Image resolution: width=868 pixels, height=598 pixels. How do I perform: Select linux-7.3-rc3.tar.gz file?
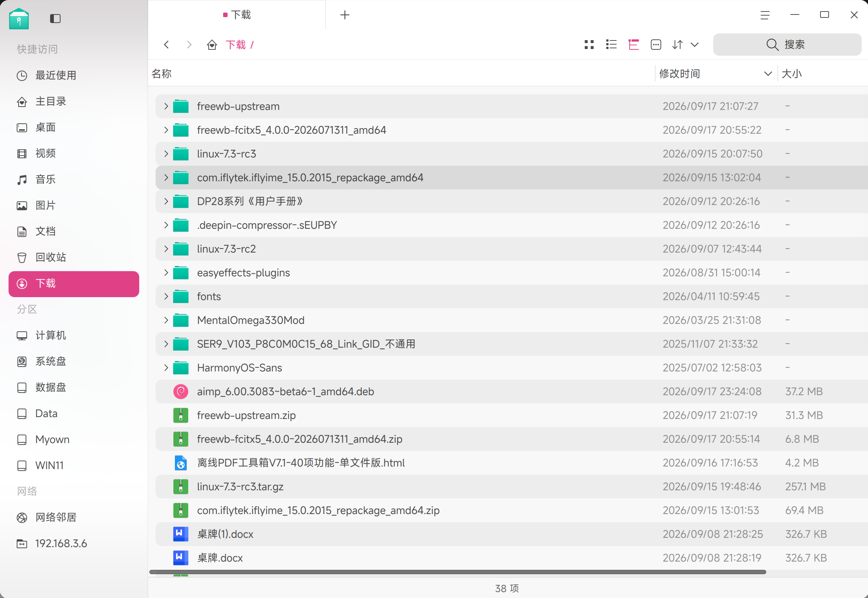click(511, 487)
